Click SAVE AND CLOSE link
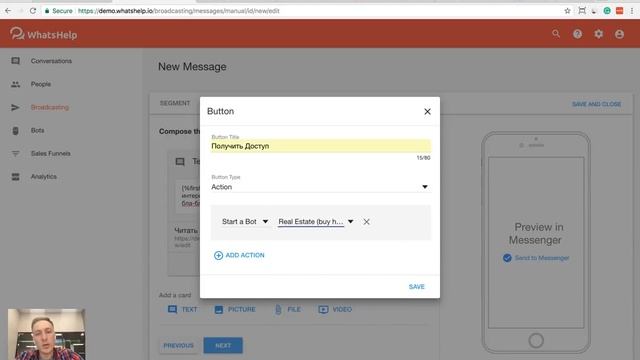This screenshot has width=640, height=360. [596, 104]
